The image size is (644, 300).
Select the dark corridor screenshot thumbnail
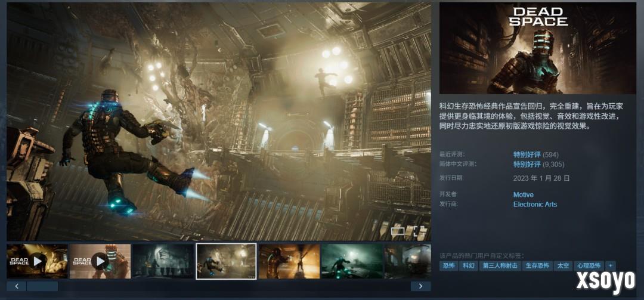(163, 261)
